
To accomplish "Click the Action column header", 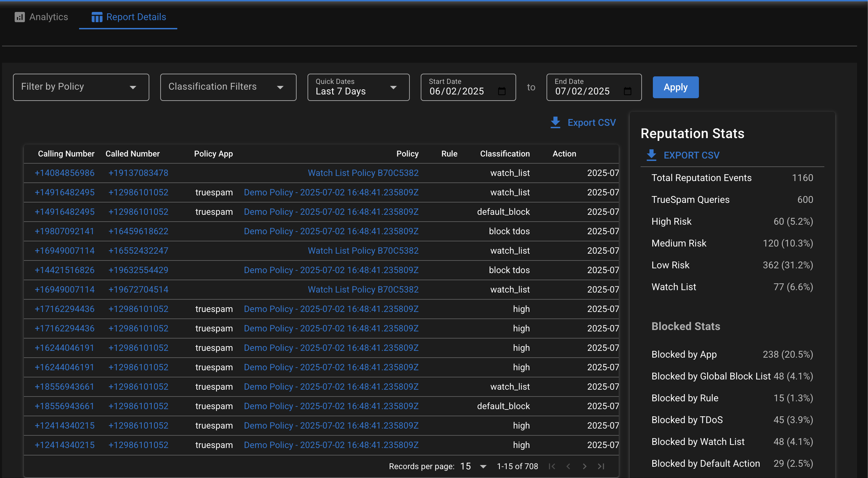I will coord(564,154).
